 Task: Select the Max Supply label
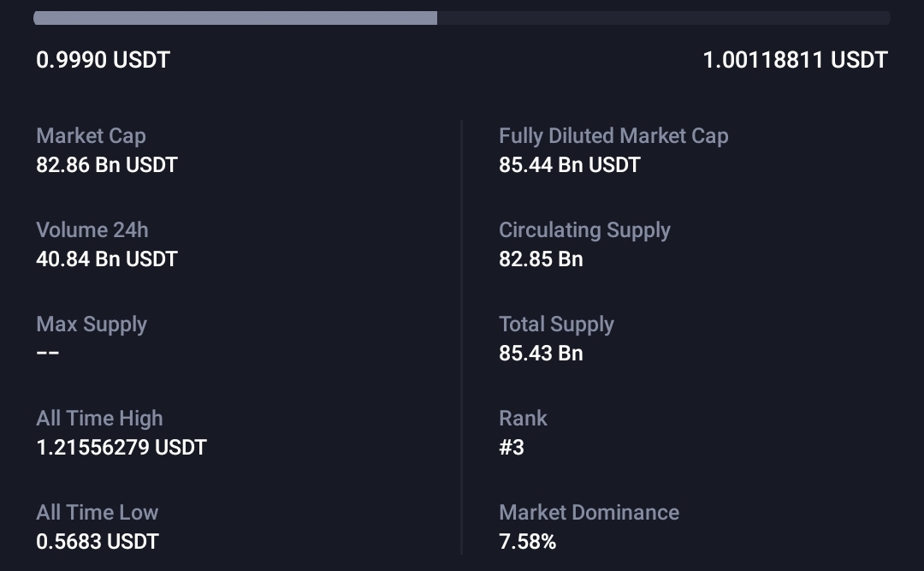pos(92,324)
